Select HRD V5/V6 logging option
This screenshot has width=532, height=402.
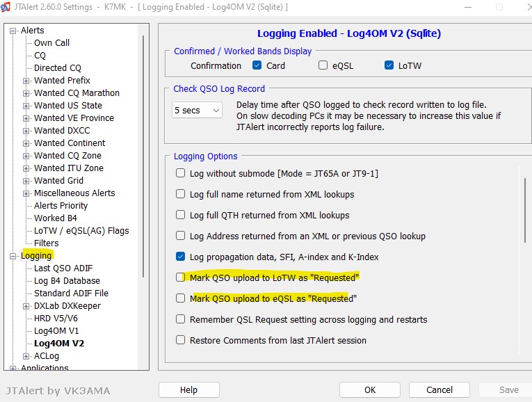56,319
